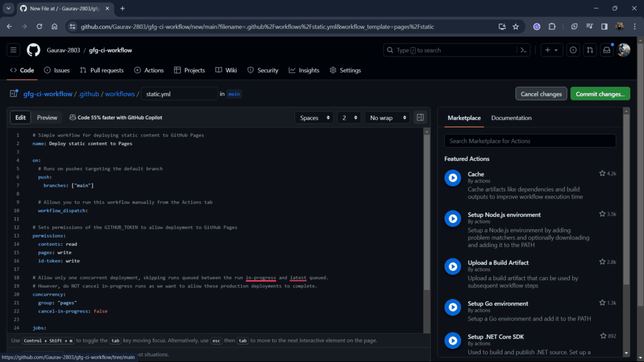Screen dimensions: 644x362
Task: Star the Upload a Build Artifact action
Action: pyautogui.click(x=602, y=262)
